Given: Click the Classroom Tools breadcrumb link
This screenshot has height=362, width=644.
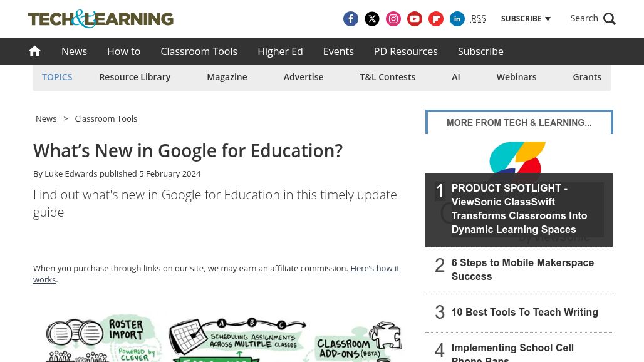Looking at the screenshot, I should (x=106, y=118).
